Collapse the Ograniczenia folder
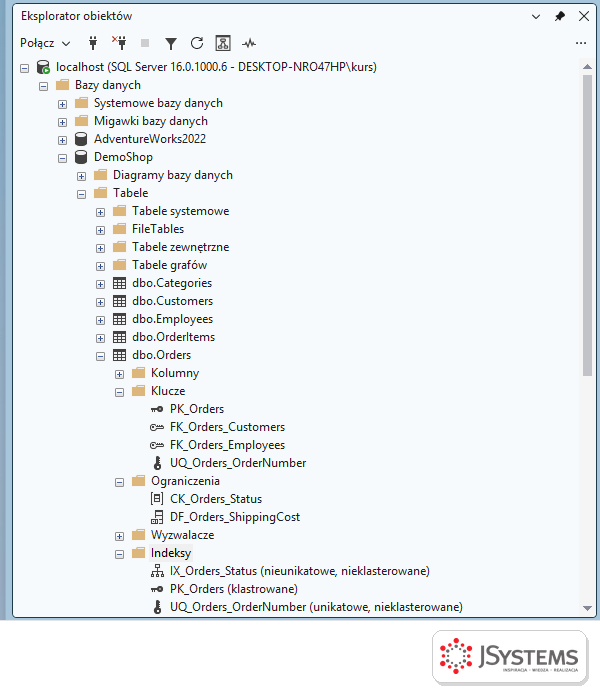The width and height of the screenshot is (600, 692). coord(119,482)
